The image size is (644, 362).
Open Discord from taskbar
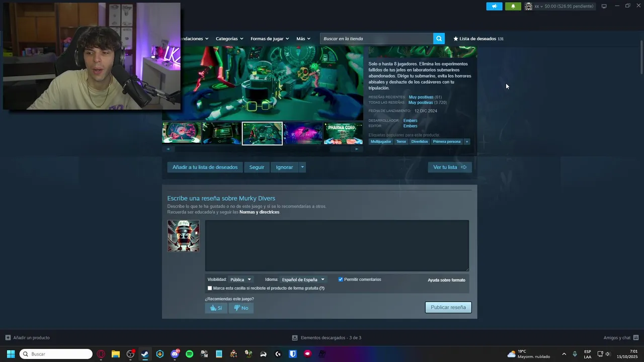pos(175,354)
